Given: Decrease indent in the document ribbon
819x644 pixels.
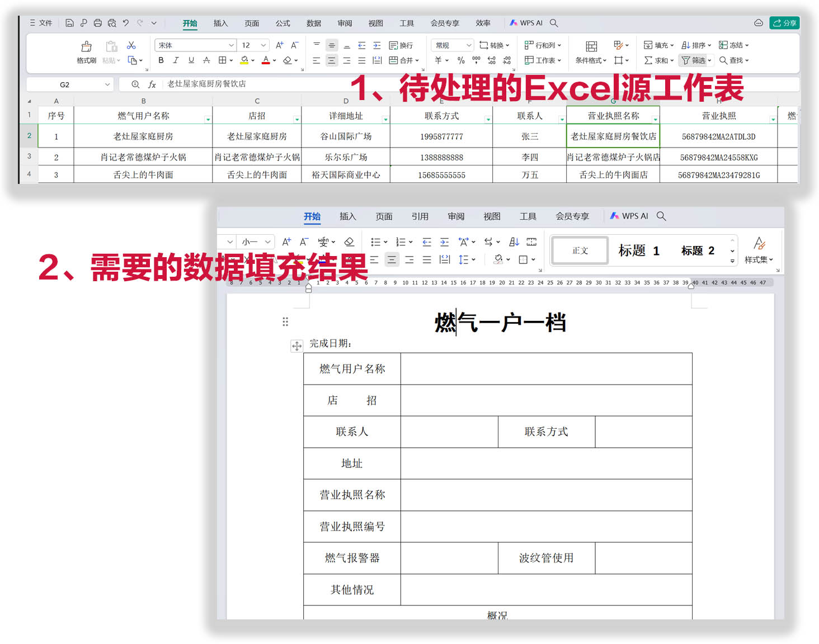Looking at the screenshot, I should (x=427, y=242).
